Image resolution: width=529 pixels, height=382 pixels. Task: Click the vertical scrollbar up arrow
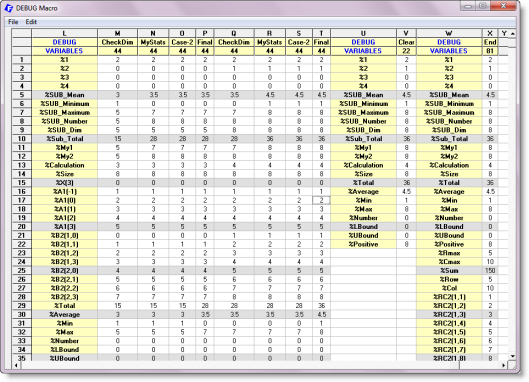point(512,33)
